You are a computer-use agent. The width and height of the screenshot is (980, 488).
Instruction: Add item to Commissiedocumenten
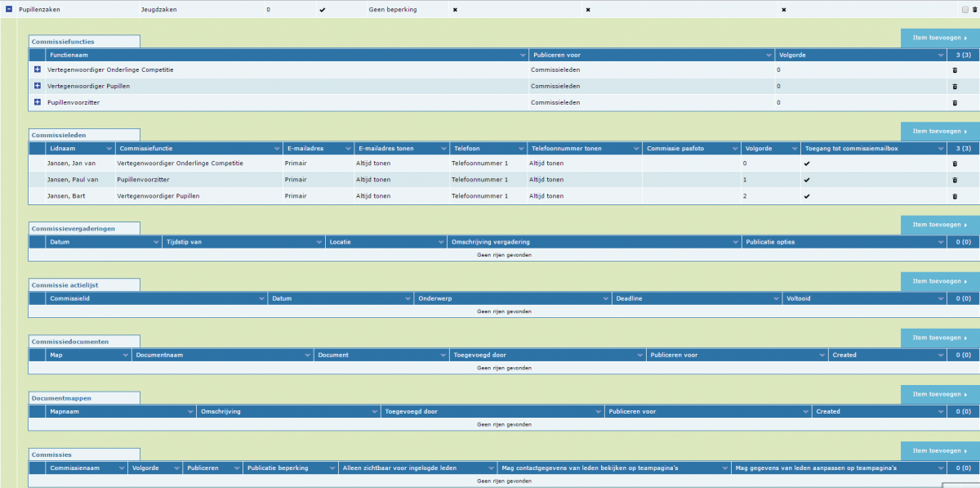(939, 338)
